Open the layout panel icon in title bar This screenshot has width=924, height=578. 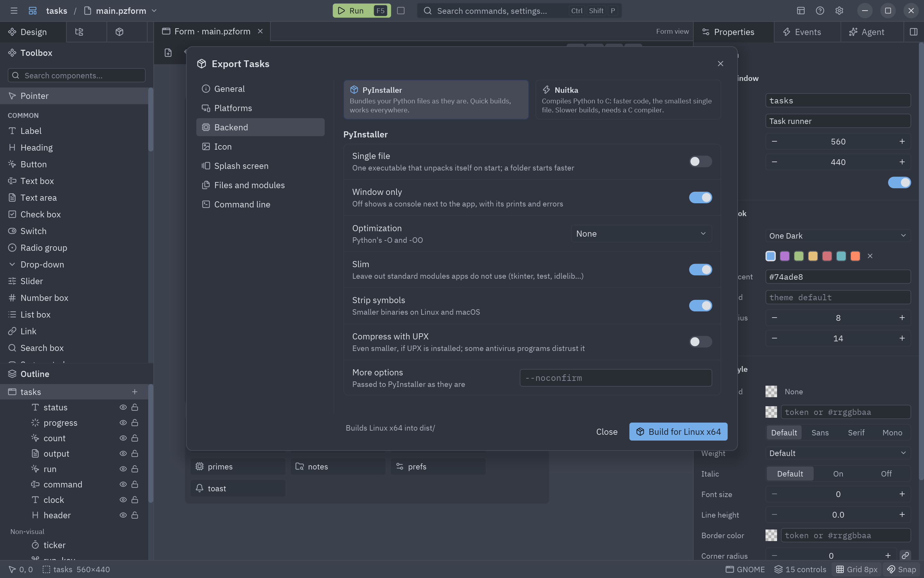click(801, 11)
